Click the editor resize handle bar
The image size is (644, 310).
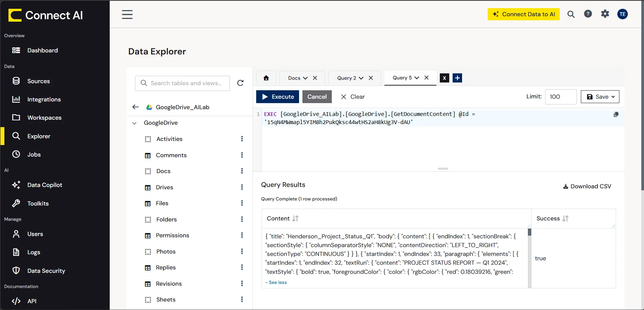pyautogui.click(x=443, y=169)
